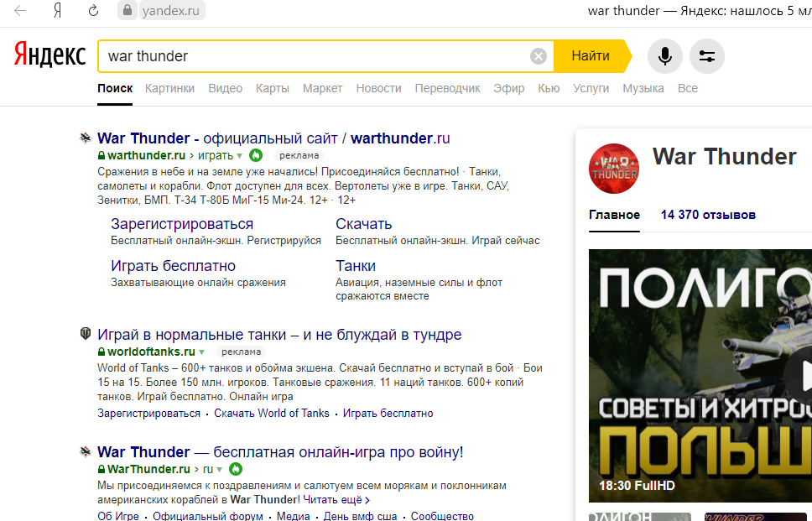
Task: Reload the page with the refresh icon
Action: [93, 10]
